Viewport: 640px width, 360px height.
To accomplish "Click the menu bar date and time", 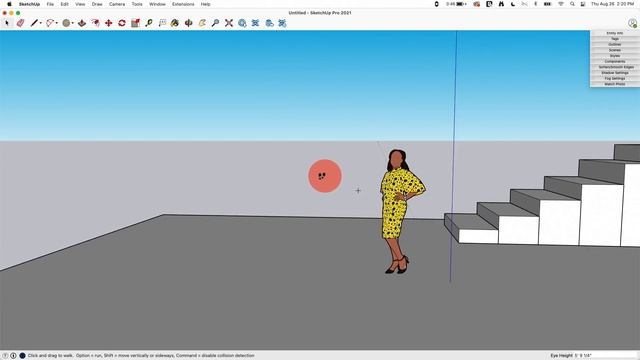I will click(x=612, y=4).
